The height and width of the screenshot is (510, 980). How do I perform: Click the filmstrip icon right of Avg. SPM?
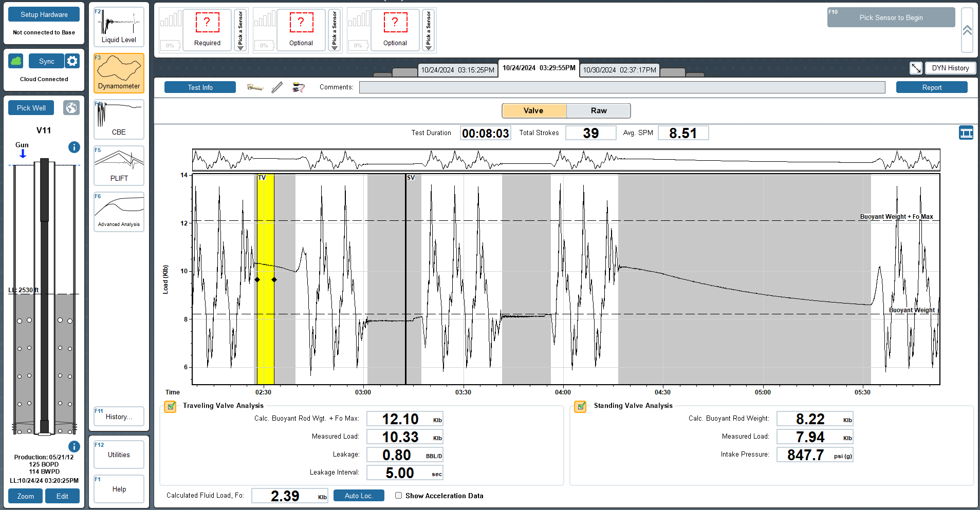[966, 133]
